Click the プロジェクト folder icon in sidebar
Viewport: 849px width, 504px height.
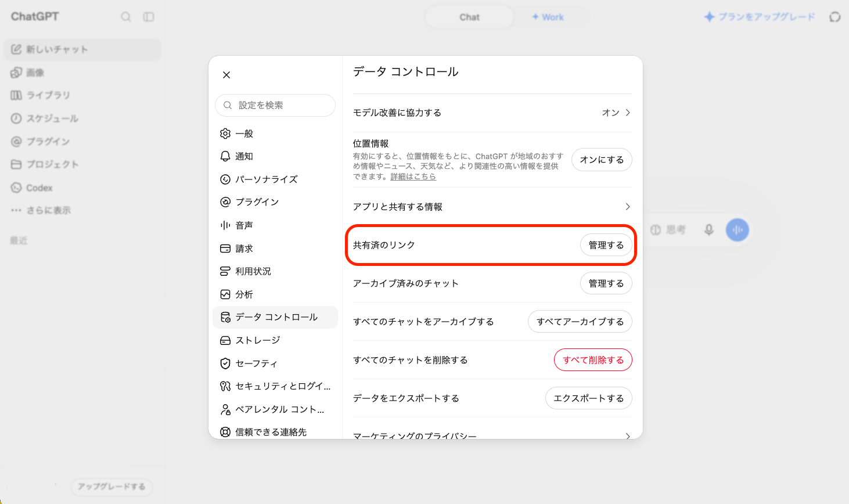(x=16, y=164)
